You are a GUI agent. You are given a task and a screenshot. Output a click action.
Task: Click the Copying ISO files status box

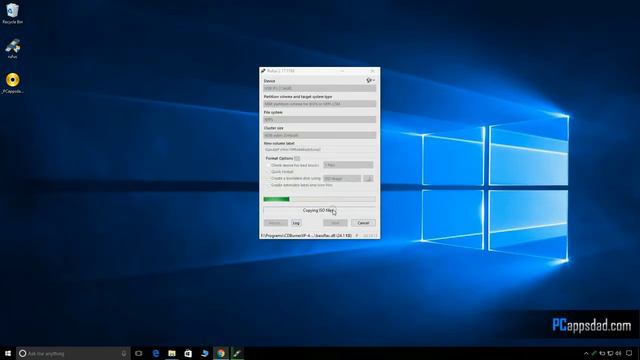[320, 211]
